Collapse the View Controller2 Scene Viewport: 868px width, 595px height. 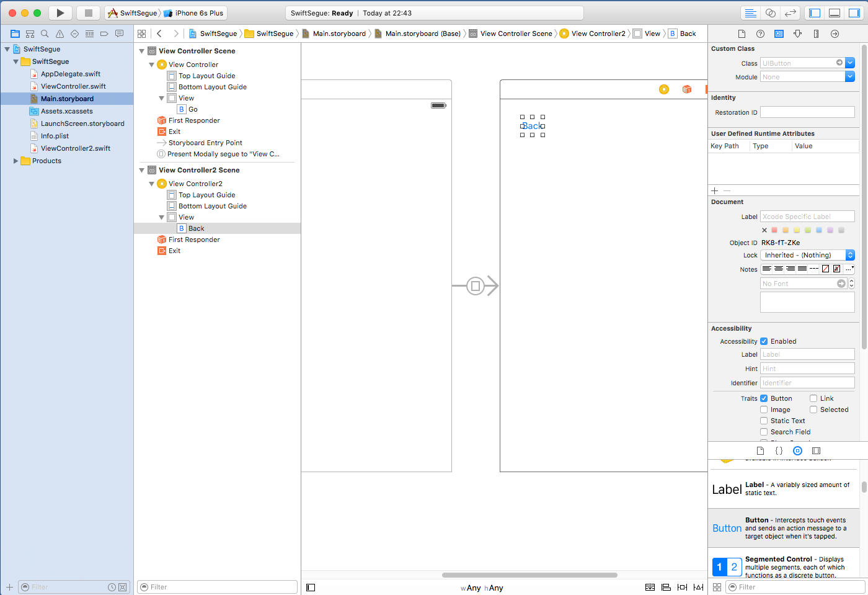pos(141,170)
